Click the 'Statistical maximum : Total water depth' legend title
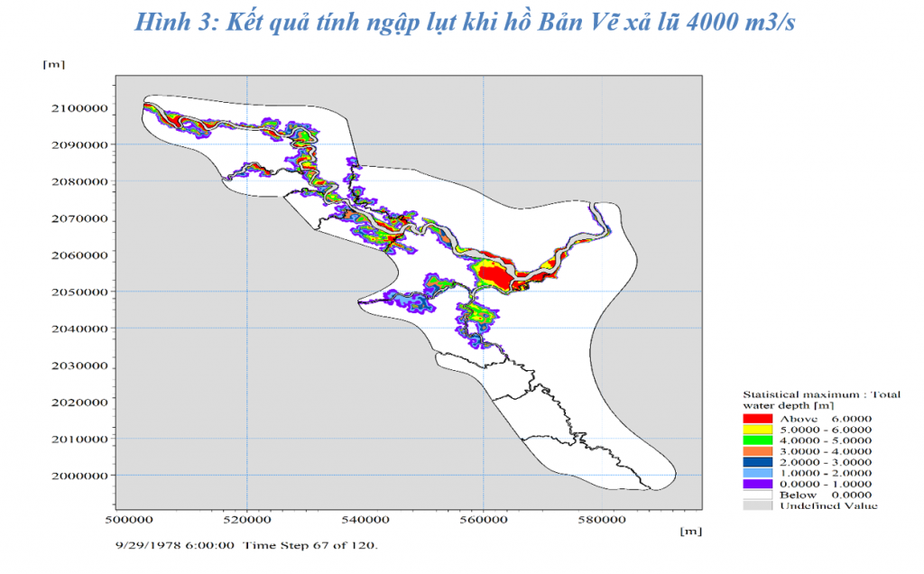The width and height of the screenshot is (924, 574). [820, 400]
